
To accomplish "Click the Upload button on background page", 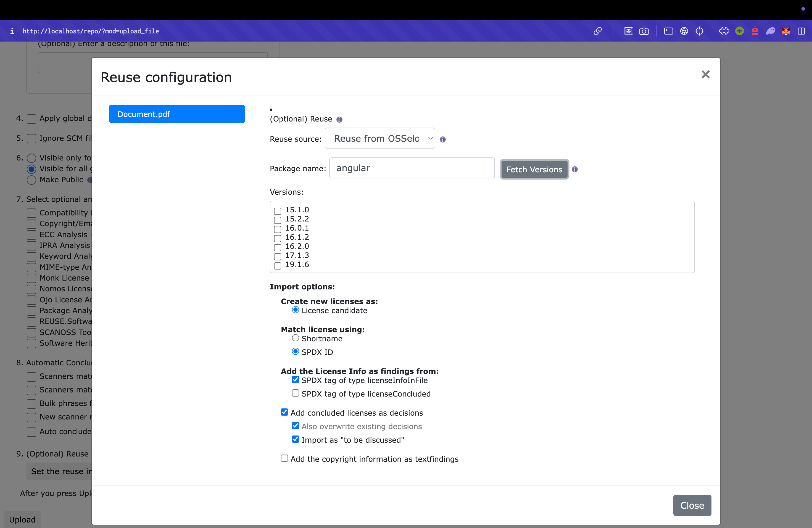I will (x=22, y=519).
